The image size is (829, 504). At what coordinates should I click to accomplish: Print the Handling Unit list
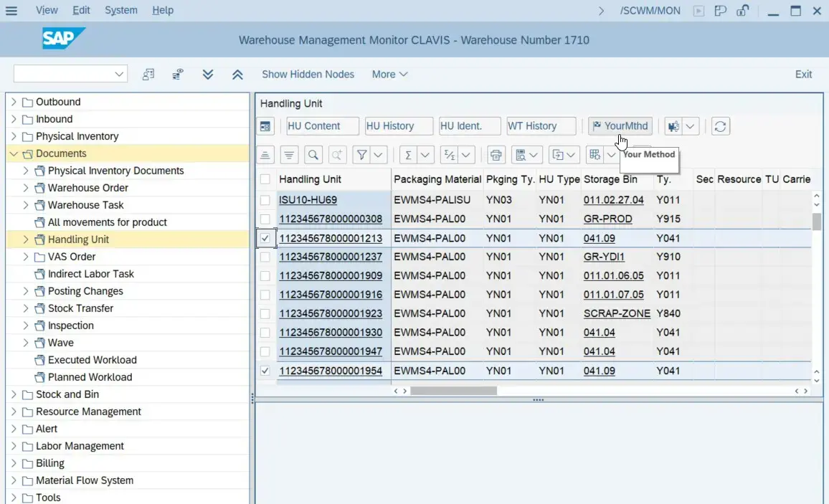[496, 155]
